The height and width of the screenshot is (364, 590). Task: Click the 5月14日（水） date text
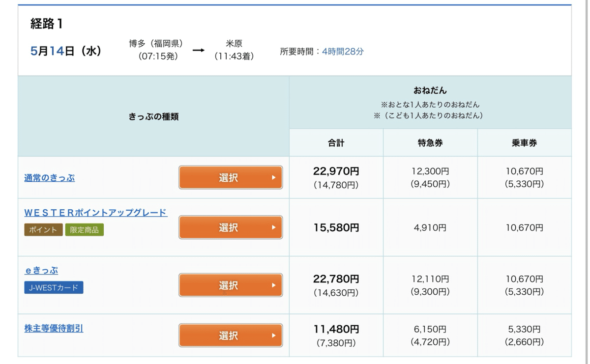(x=65, y=50)
